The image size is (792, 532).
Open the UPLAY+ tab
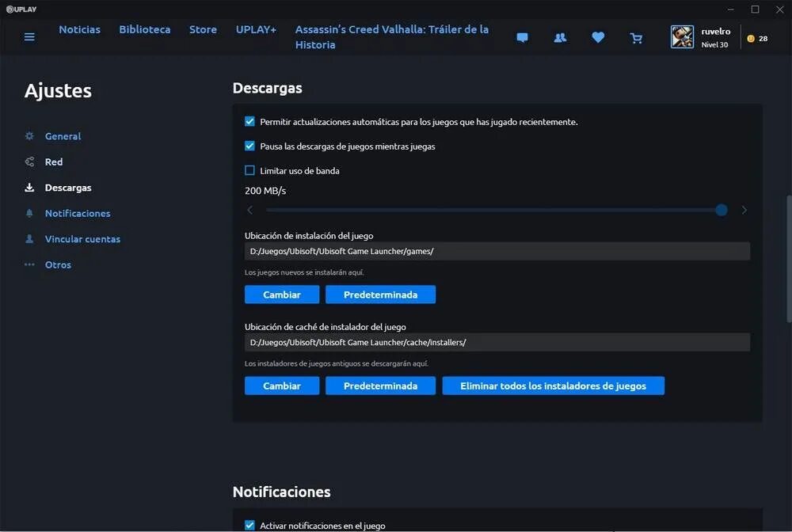(x=256, y=29)
